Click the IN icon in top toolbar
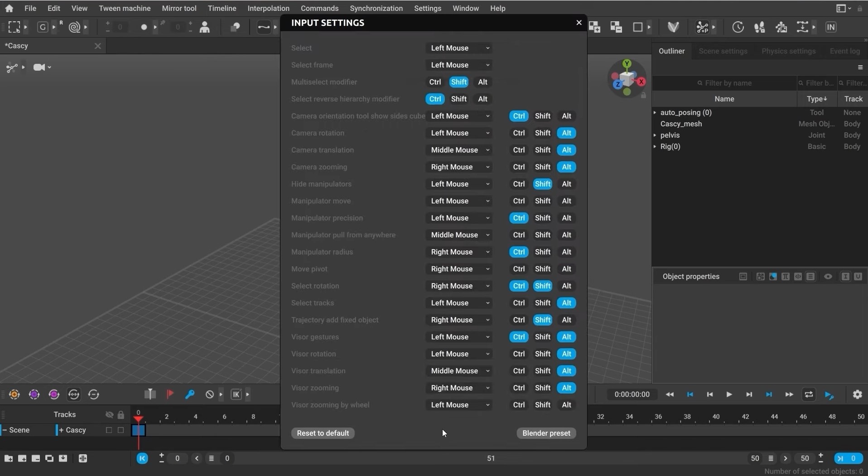868x476 pixels. [830, 27]
